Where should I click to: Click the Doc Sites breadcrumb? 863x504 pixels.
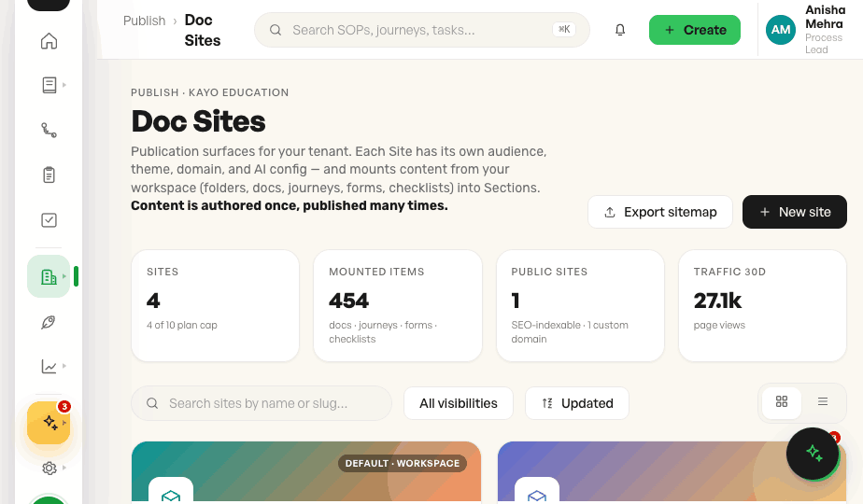click(202, 30)
